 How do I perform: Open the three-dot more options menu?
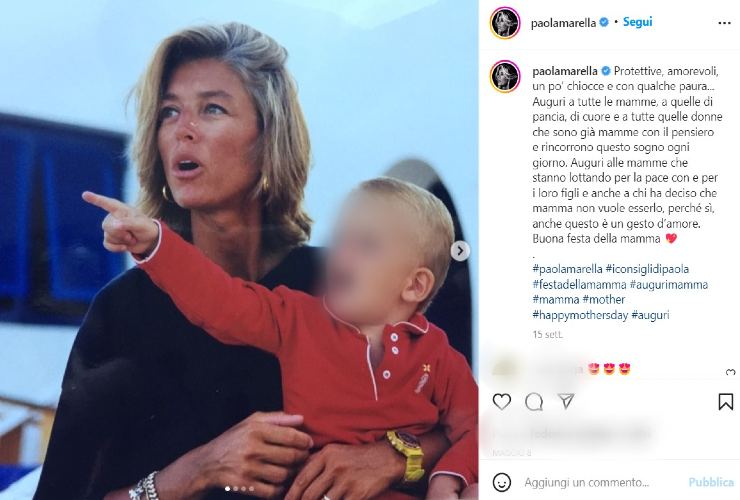click(724, 23)
